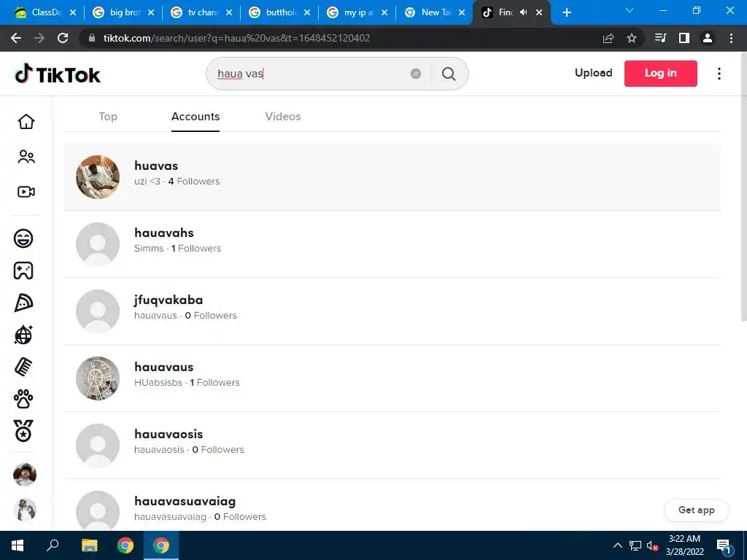Select the Dance disco ball icon

[x=23, y=335]
